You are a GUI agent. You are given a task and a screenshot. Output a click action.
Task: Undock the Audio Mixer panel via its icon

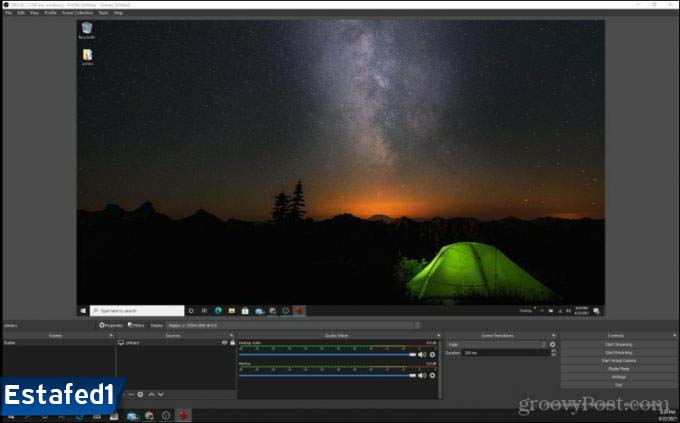439,335
